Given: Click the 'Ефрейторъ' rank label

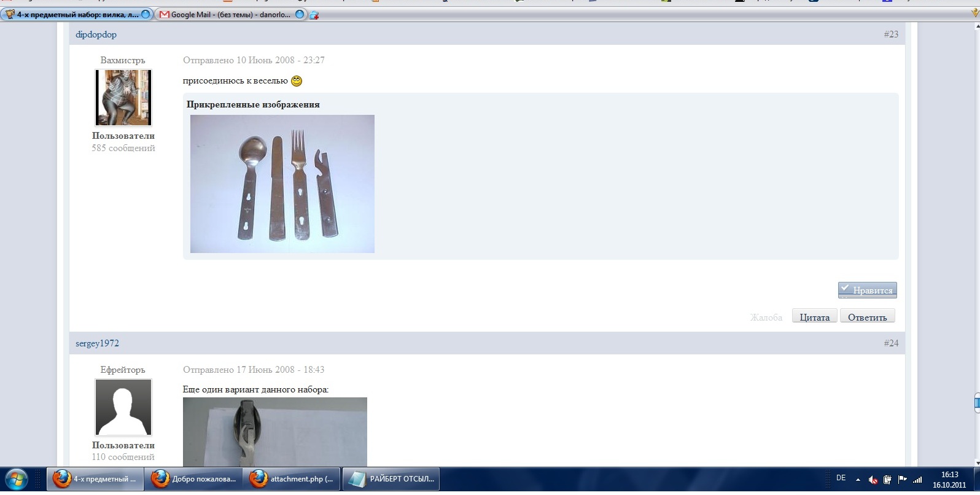Looking at the screenshot, I should pyautogui.click(x=123, y=370).
